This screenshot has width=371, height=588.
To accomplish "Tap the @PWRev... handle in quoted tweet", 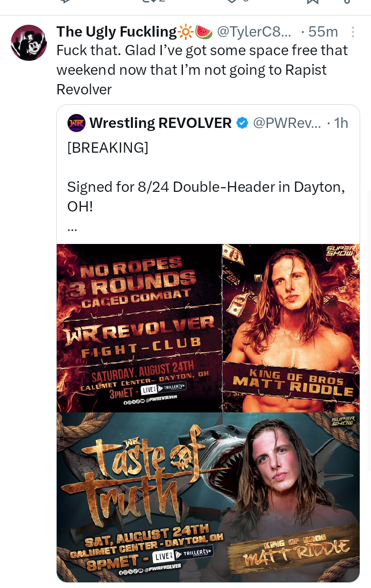I will tap(287, 123).
